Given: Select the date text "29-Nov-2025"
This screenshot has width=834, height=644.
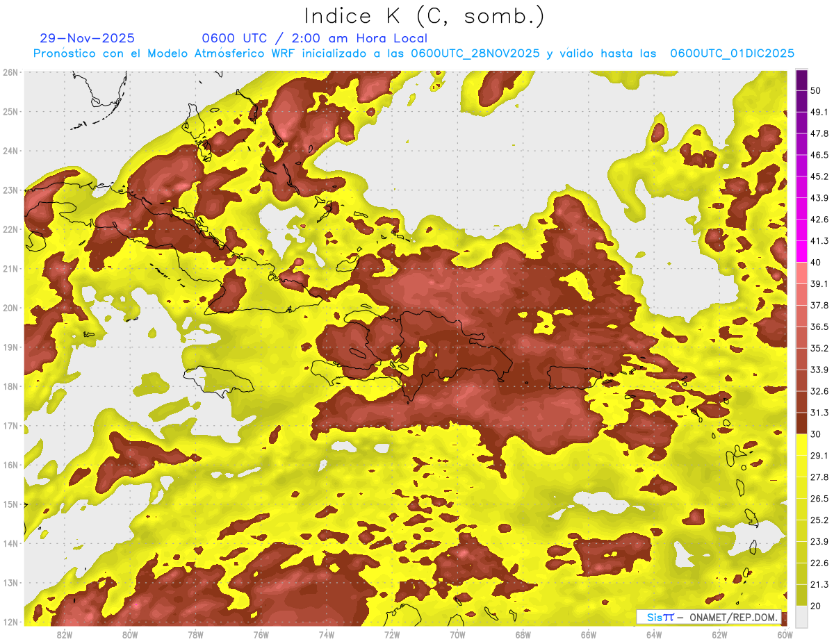Looking at the screenshot, I should tap(88, 38).
